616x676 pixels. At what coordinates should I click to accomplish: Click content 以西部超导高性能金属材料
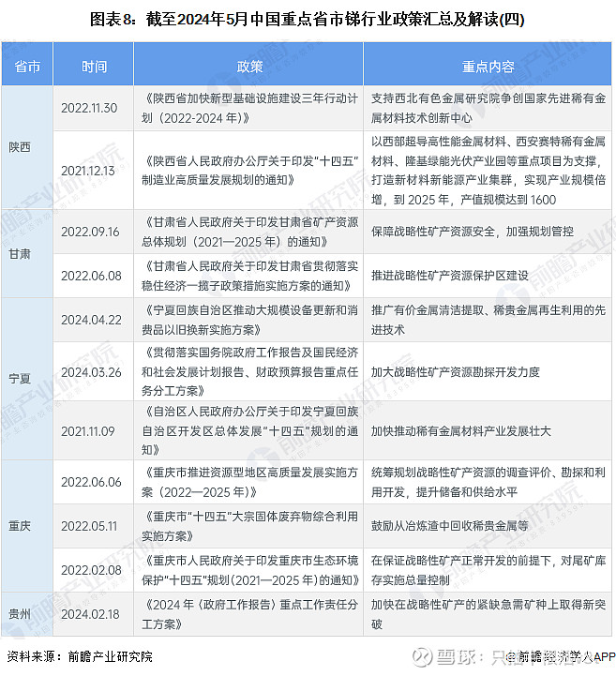(x=488, y=171)
